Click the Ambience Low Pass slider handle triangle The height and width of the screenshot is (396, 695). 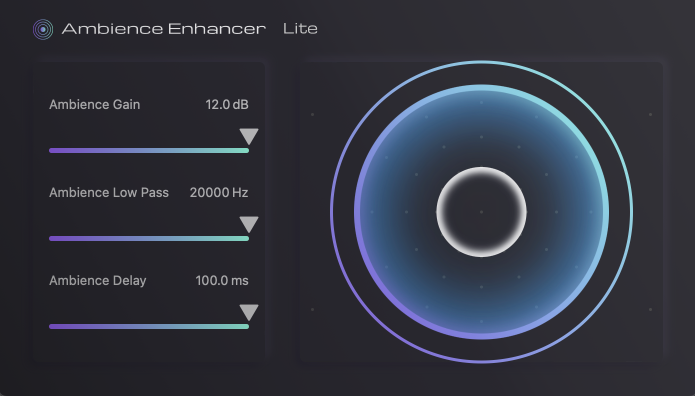(249, 224)
